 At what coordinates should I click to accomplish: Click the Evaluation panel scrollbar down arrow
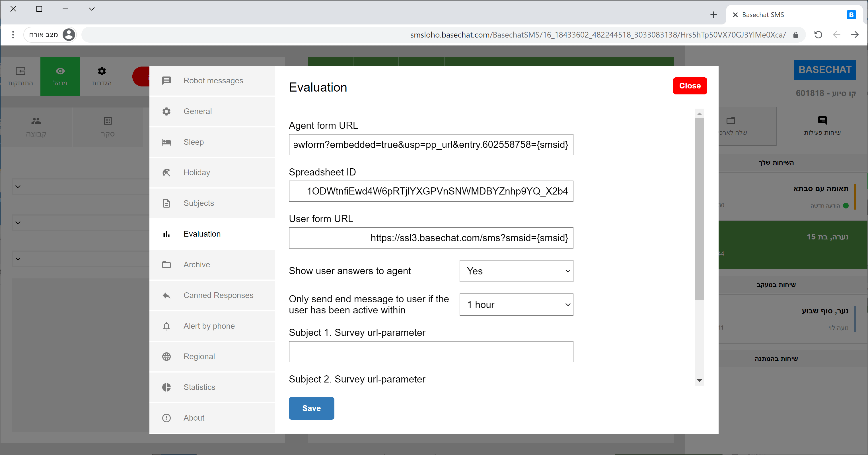699,380
